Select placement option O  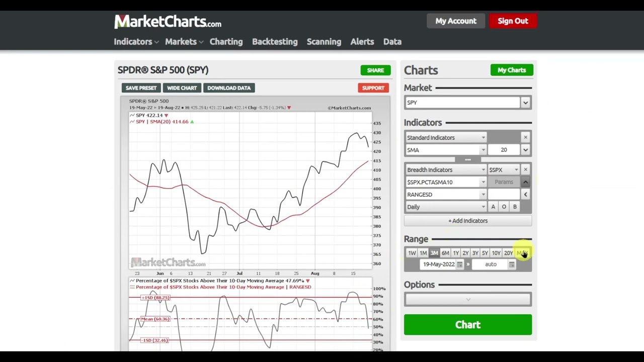(x=504, y=207)
